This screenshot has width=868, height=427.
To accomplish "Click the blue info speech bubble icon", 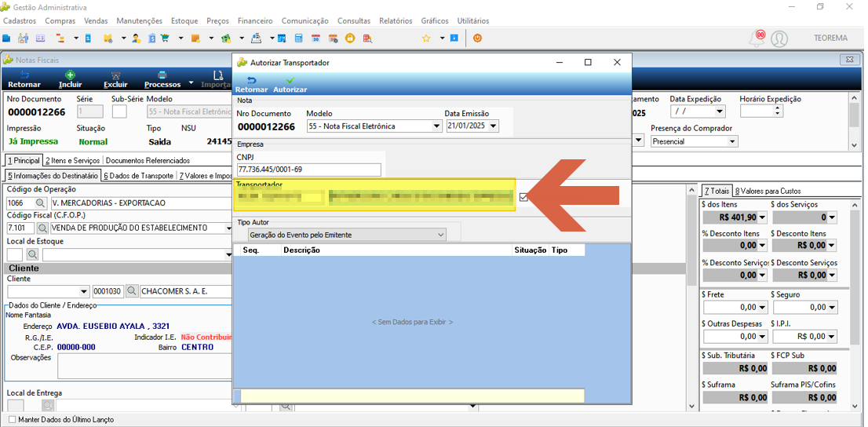I will coord(454,38).
